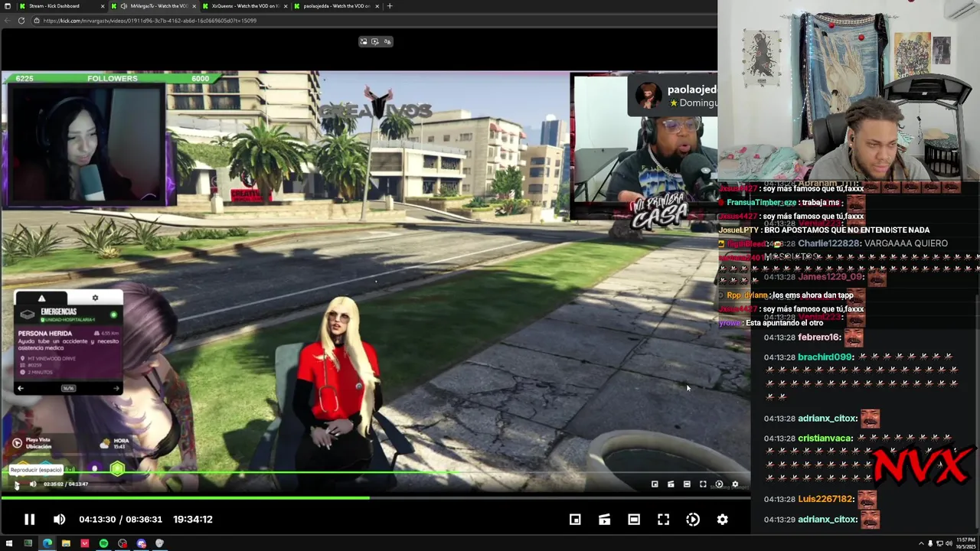
Task: Click the first floating video overlay icon
Action: point(364,41)
